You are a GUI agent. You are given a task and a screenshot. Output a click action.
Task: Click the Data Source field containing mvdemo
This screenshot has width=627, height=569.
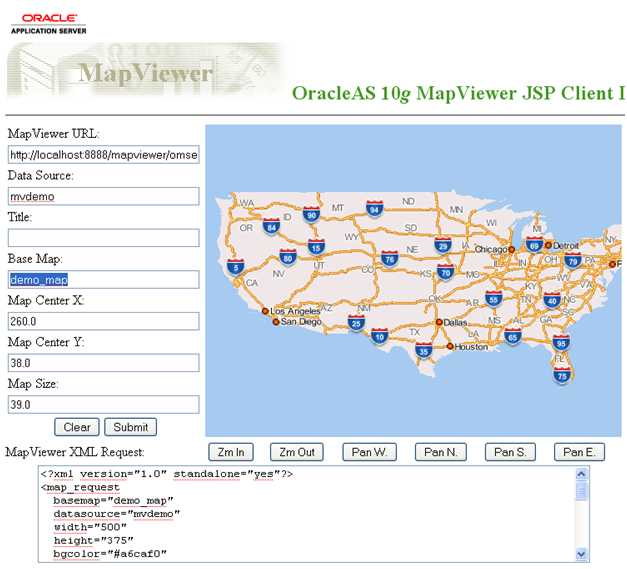(x=104, y=196)
